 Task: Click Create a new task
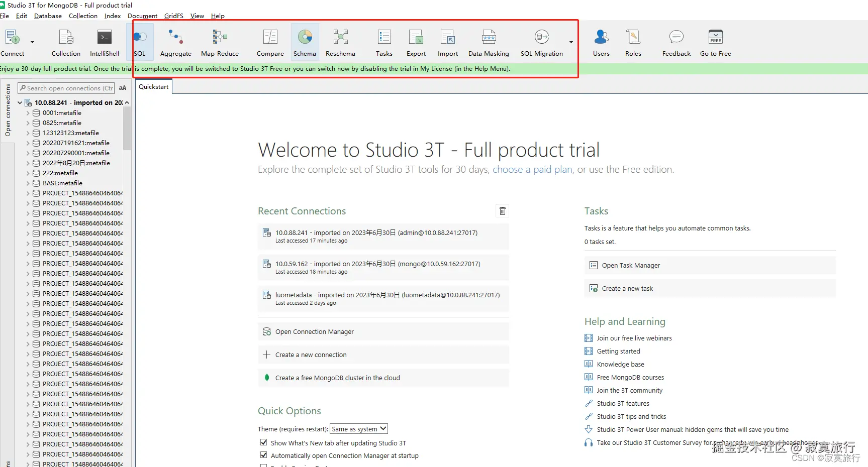point(710,288)
